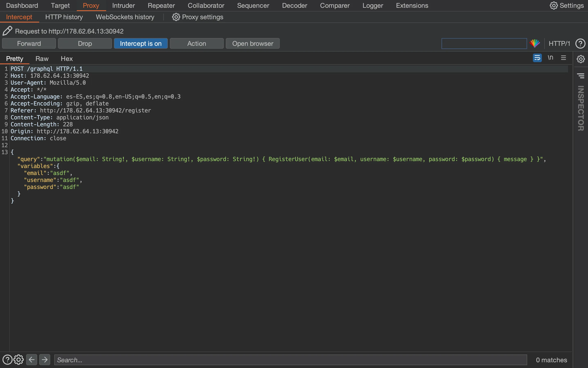Image resolution: width=588 pixels, height=368 pixels.
Task: Toggle showing non-printable characters (\n)
Action: pyautogui.click(x=550, y=58)
